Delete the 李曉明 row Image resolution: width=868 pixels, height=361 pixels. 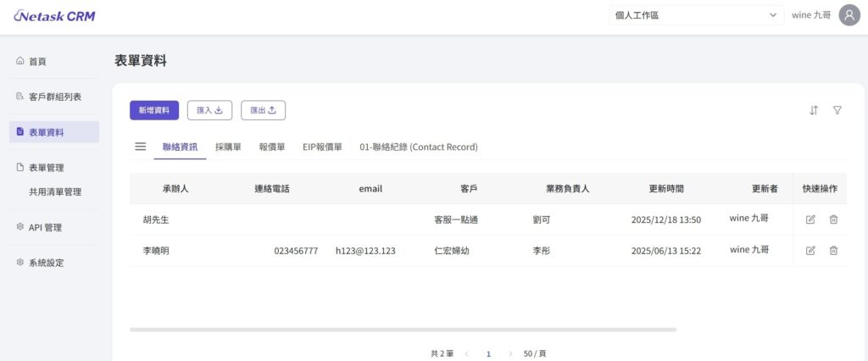[x=833, y=250]
